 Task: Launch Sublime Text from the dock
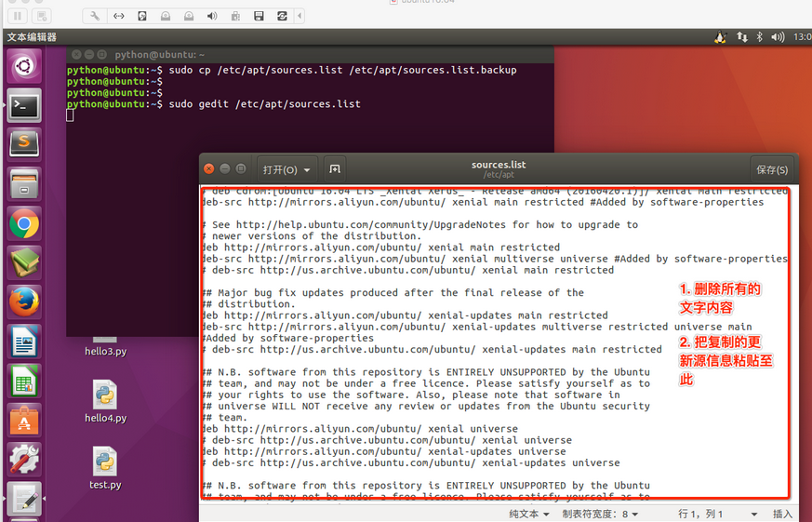[x=24, y=144]
